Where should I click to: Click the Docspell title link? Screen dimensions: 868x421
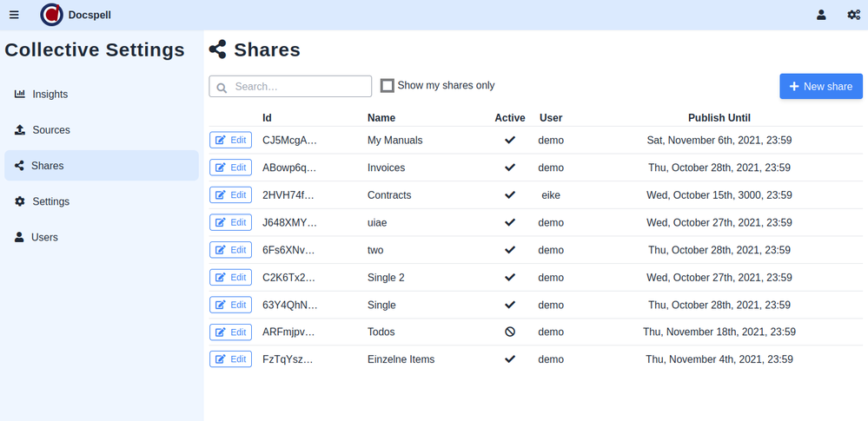89,15
